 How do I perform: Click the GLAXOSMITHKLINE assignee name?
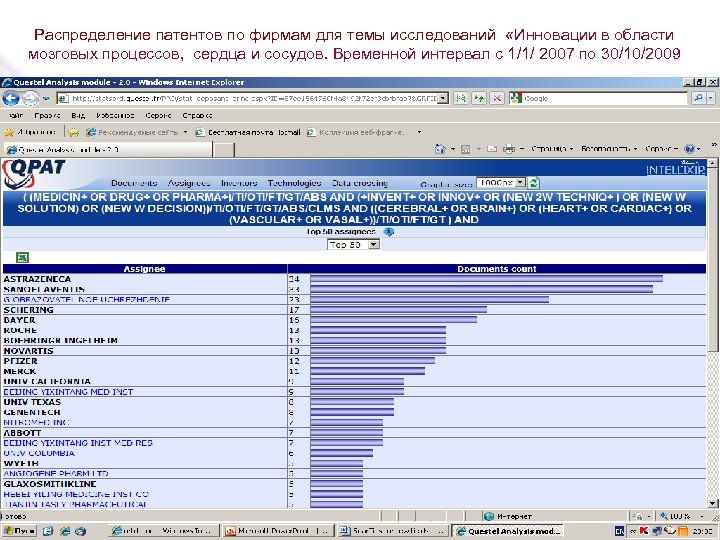click(50, 484)
